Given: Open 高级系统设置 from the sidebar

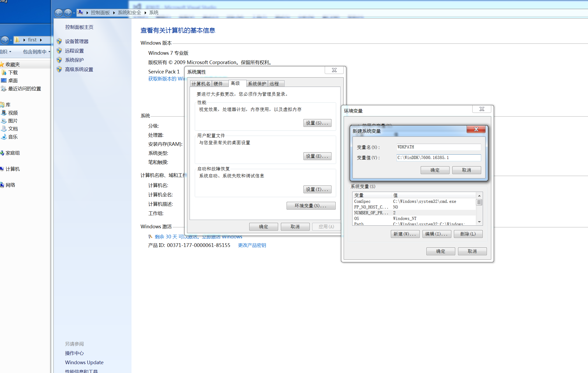Looking at the screenshot, I should tap(79, 69).
